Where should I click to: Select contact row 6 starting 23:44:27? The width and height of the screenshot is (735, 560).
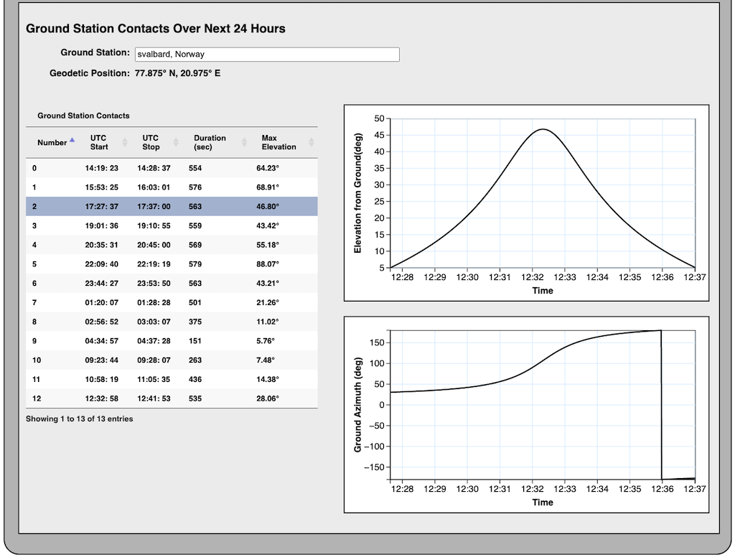click(172, 283)
